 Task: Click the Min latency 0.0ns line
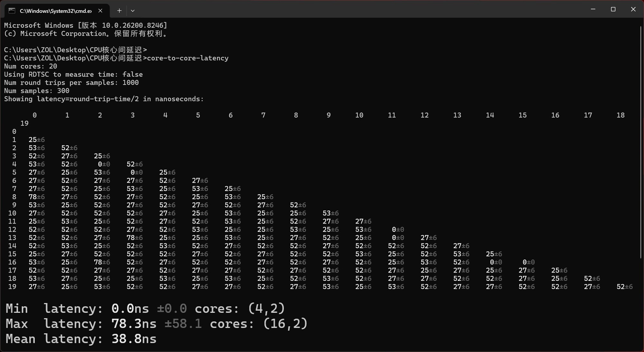(145, 309)
